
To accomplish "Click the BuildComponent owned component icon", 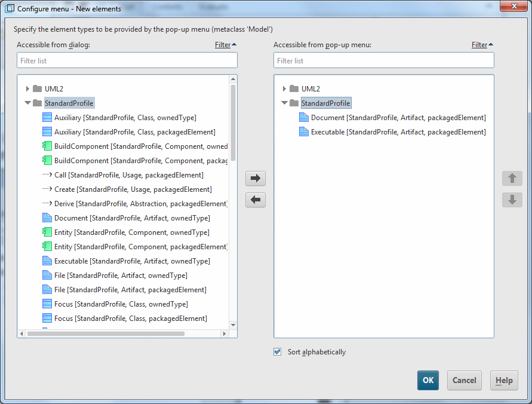I will [x=47, y=146].
